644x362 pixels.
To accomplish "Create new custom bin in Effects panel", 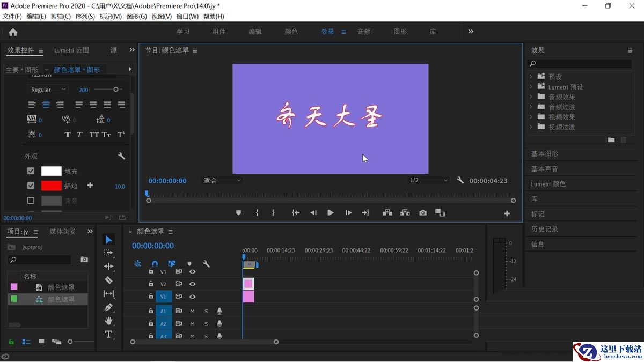I will (611, 140).
